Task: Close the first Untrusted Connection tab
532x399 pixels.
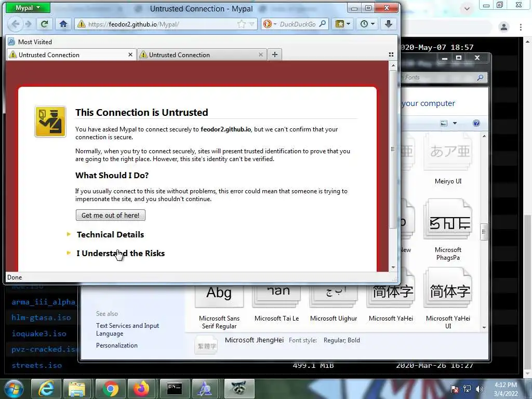Action: pyautogui.click(x=130, y=55)
